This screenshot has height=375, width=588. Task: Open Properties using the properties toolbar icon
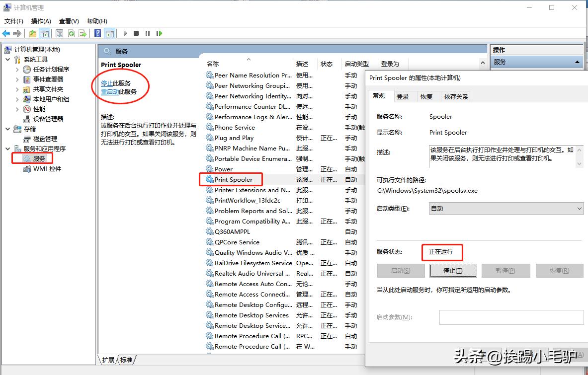point(60,33)
